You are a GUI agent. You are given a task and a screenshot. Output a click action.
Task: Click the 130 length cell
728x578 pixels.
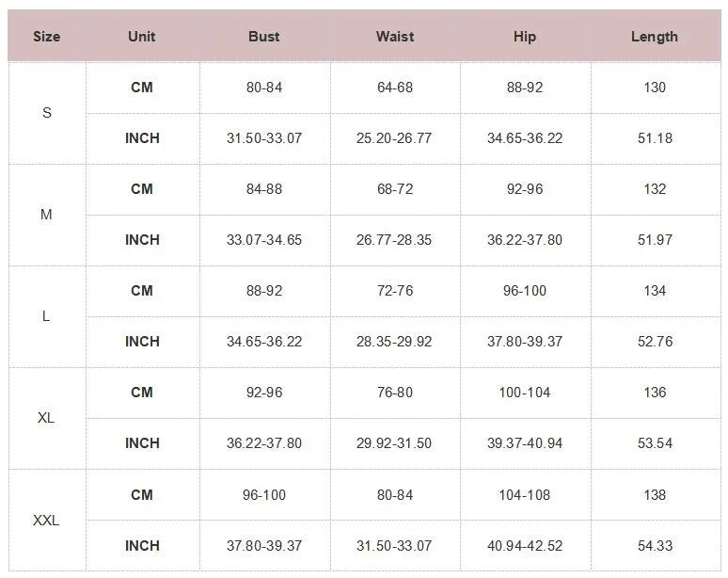click(655, 88)
